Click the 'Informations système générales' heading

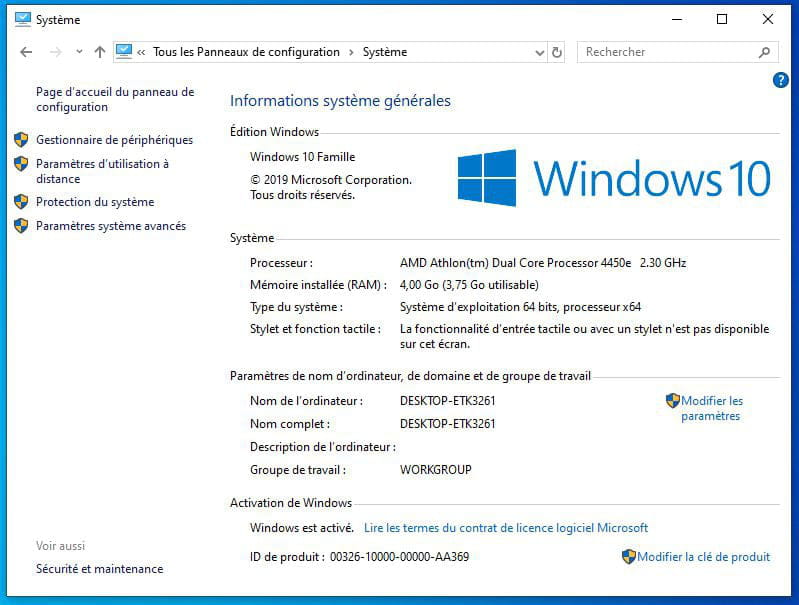[x=340, y=101]
